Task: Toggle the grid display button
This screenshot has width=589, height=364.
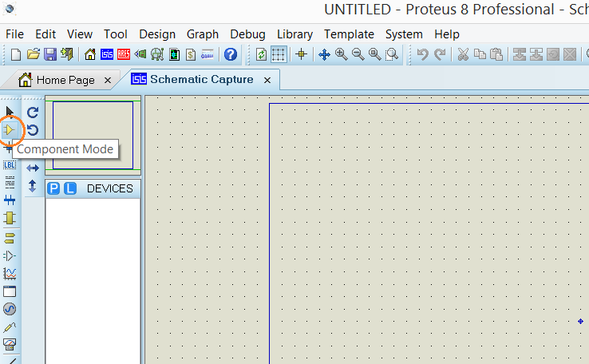Action: click(x=279, y=54)
